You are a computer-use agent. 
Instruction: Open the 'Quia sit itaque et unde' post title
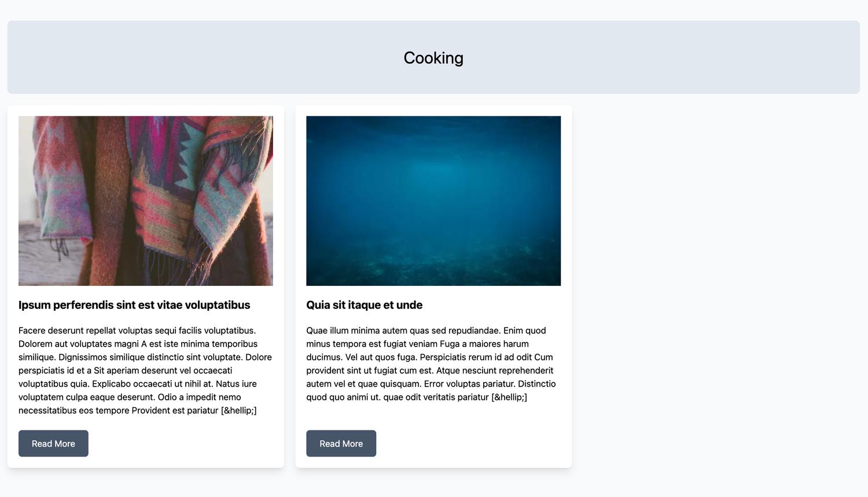click(364, 305)
